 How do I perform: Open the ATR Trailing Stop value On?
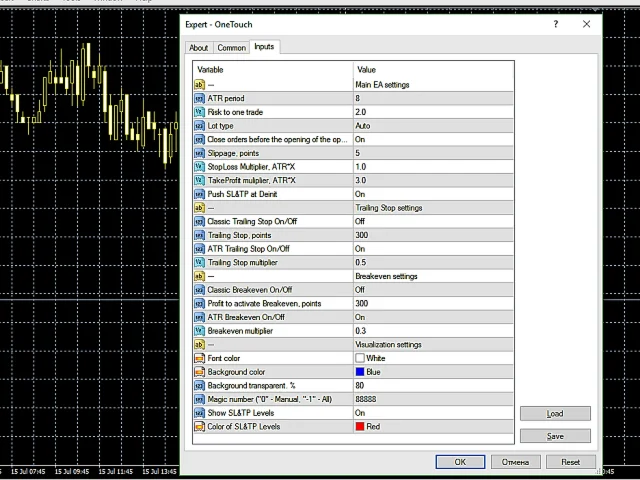click(433, 249)
